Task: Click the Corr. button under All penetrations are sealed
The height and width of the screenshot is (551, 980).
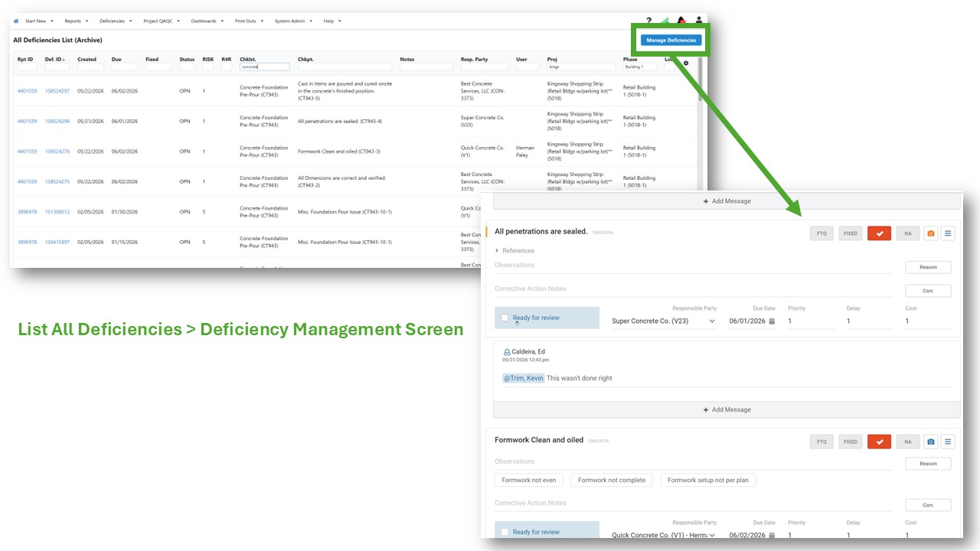Action: tap(928, 291)
